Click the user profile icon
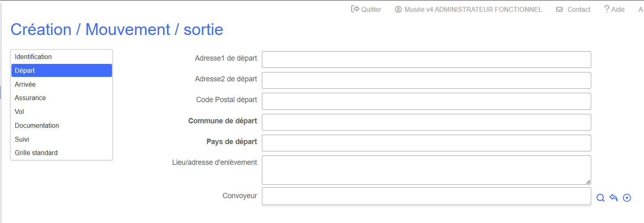 coord(398,9)
